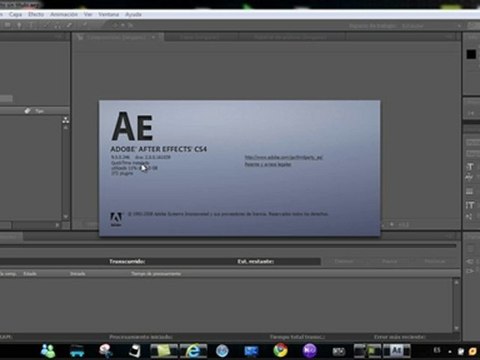Click the Tiempo de procesamiento column header
This screenshot has height=360, width=480.
click(156, 274)
